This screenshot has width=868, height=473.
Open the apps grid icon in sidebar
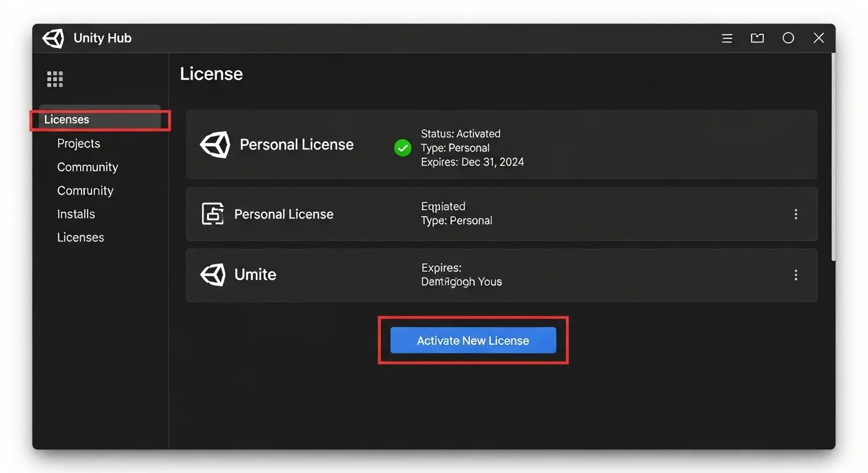click(54, 78)
